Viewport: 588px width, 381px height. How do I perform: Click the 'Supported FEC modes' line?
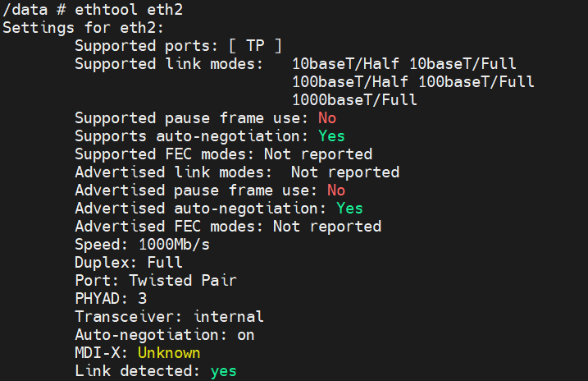point(223,154)
